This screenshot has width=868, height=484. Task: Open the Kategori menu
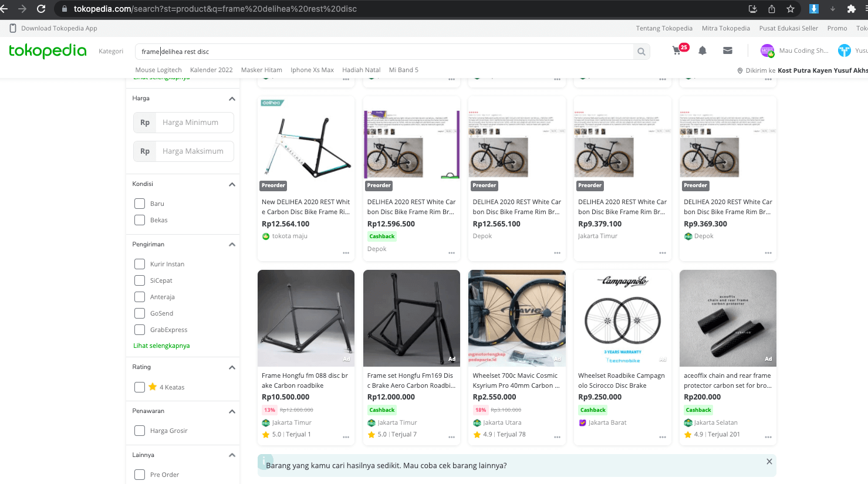111,51
